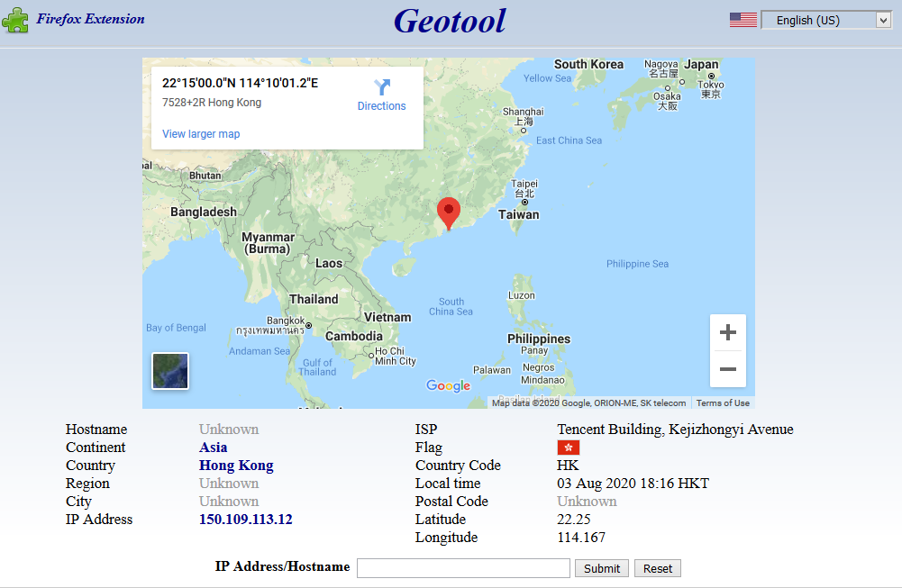Click the red location pin marker

(449, 213)
